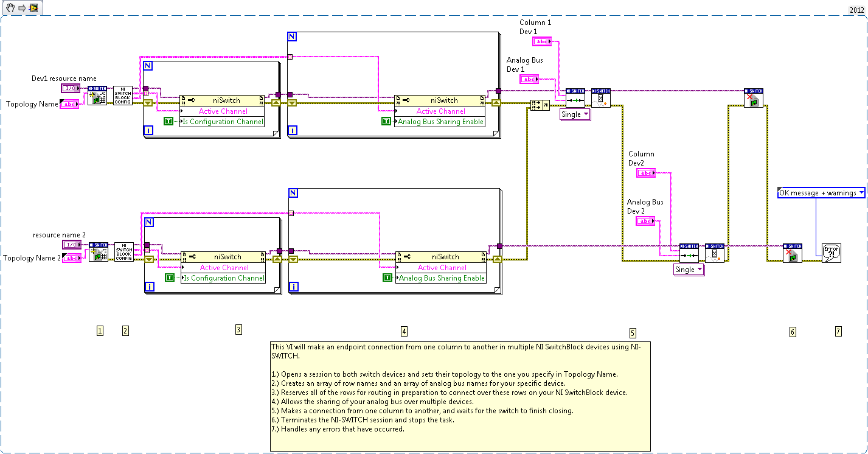Select the Column Dev2 string terminal
The image size is (868, 454).
point(646,173)
